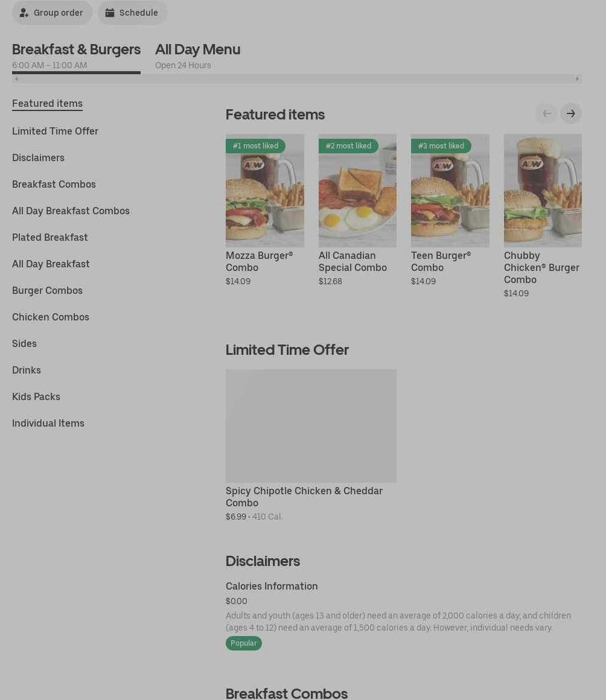
Task: Click left arrow of menu tab scrollbar
Action: click(x=16, y=78)
